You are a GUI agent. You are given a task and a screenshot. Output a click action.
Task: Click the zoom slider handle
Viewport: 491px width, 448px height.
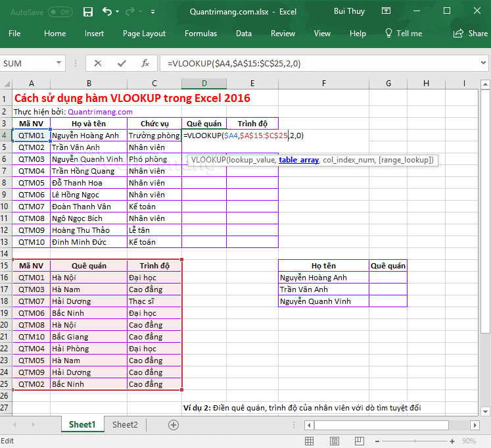coord(415,441)
